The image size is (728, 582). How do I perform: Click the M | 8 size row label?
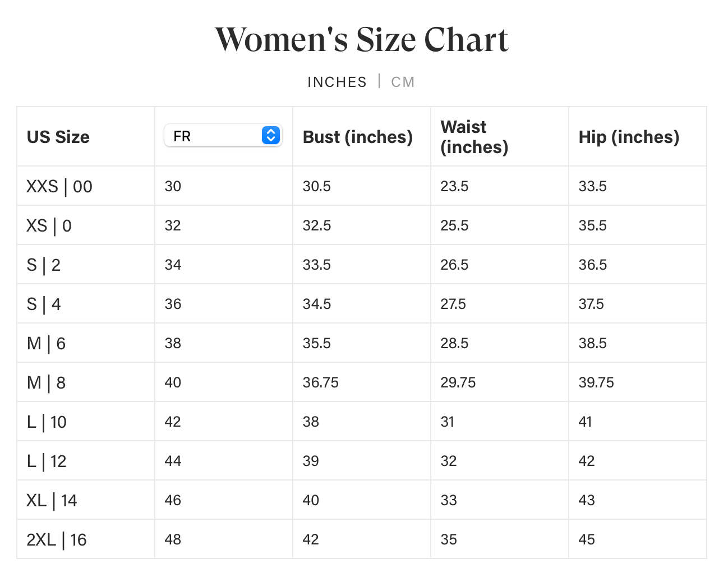[46, 382]
